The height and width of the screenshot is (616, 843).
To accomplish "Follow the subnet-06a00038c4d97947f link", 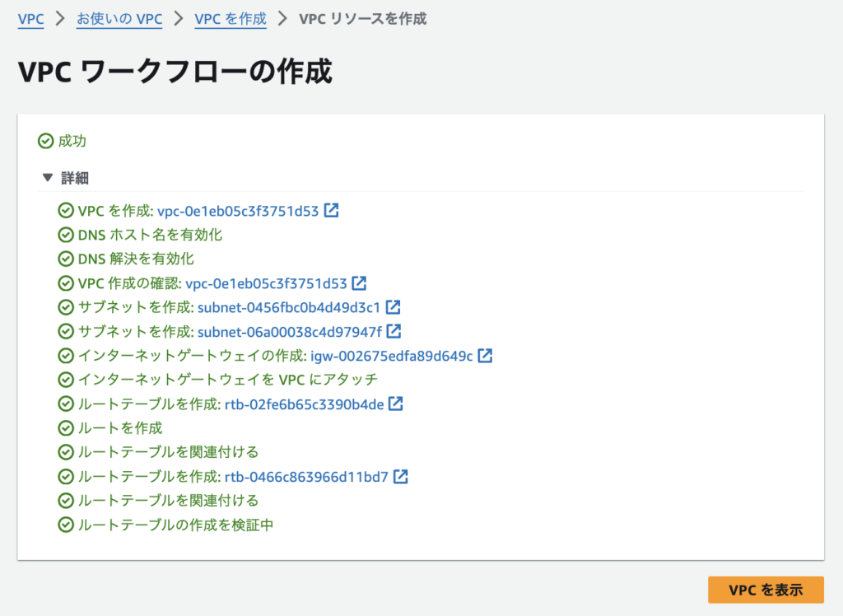I will click(289, 332).
